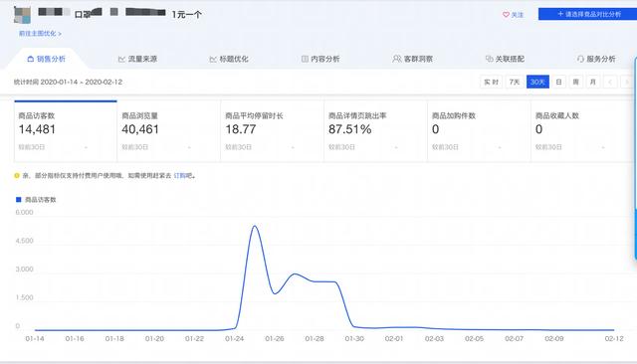This screenshot has width=637, height=364.
Task: Select the 商品收藏人数 metric card
Action: (x=583, y=131)
